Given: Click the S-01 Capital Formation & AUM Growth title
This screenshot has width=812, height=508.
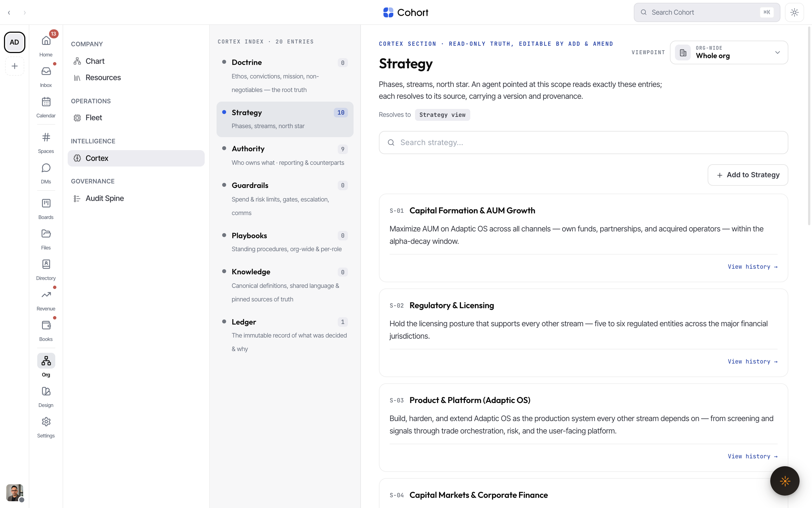Looking at the screenshot, I should pos(472,211).
